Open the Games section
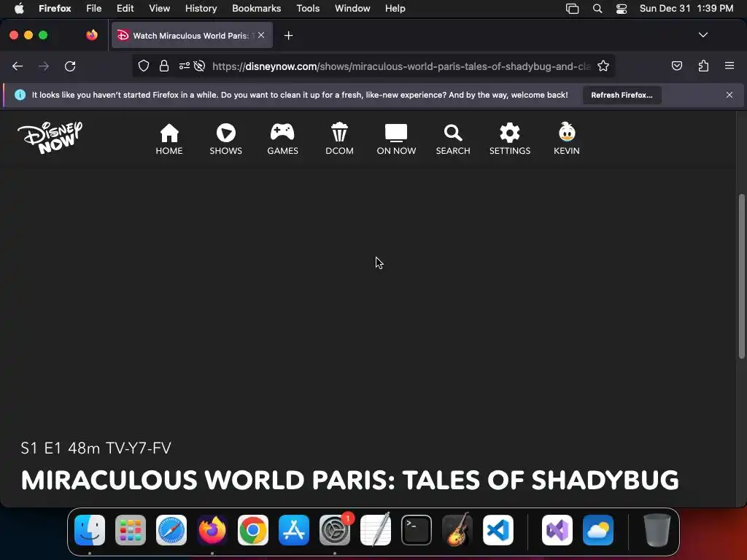This screenshot has width=747, height=560. click(282, 139)
